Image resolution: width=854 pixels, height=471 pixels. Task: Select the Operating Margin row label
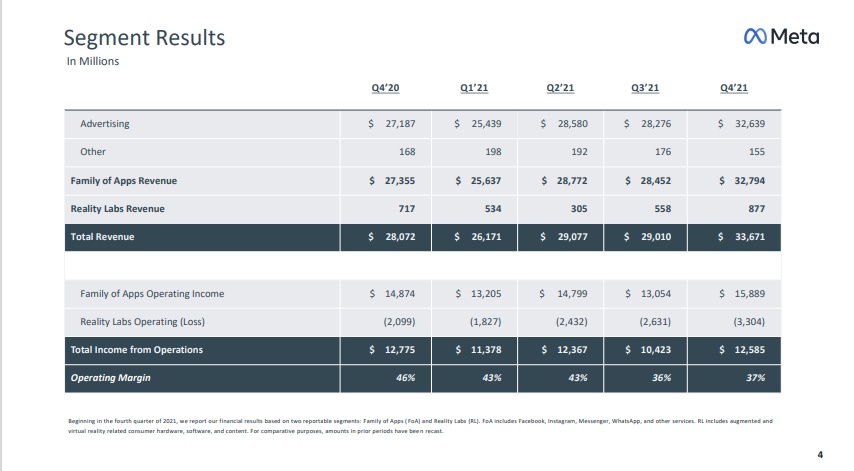[x=113, y=379]
